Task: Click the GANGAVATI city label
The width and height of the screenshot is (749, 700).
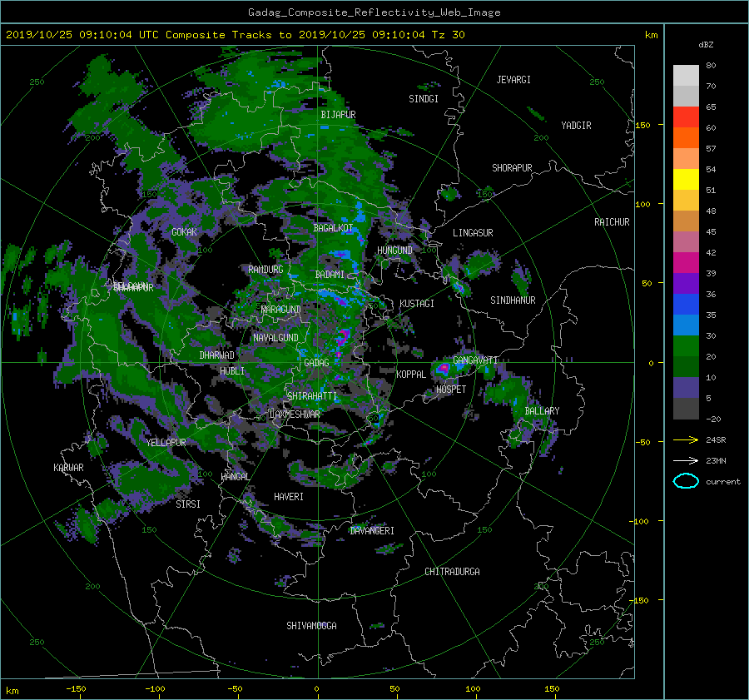Action: (x=475, y=360)
